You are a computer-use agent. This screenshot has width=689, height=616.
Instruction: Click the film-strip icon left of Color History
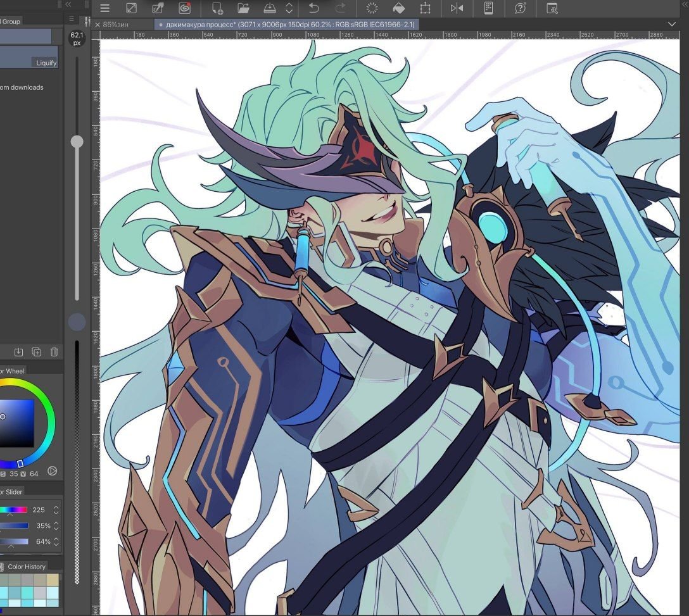click(x=2, y=567)
